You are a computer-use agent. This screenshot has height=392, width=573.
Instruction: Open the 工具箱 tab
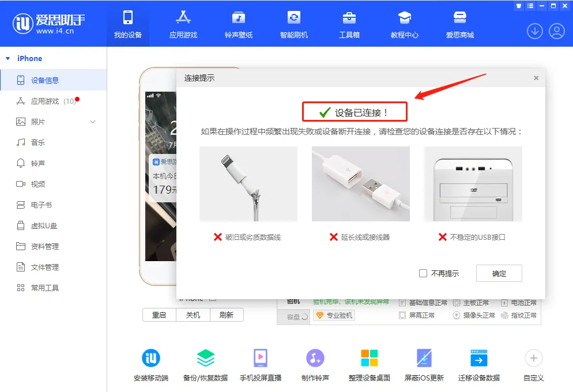click(349, 25)
